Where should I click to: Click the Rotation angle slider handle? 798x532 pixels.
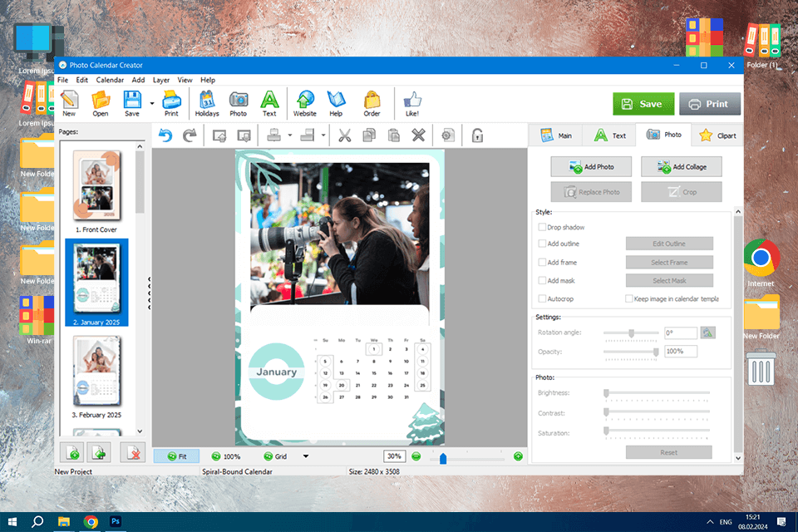631,333
